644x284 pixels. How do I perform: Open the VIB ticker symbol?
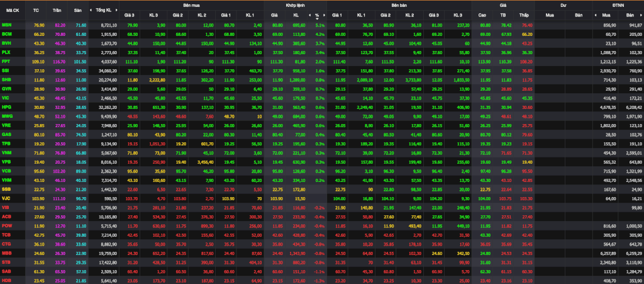pos(5,207)
